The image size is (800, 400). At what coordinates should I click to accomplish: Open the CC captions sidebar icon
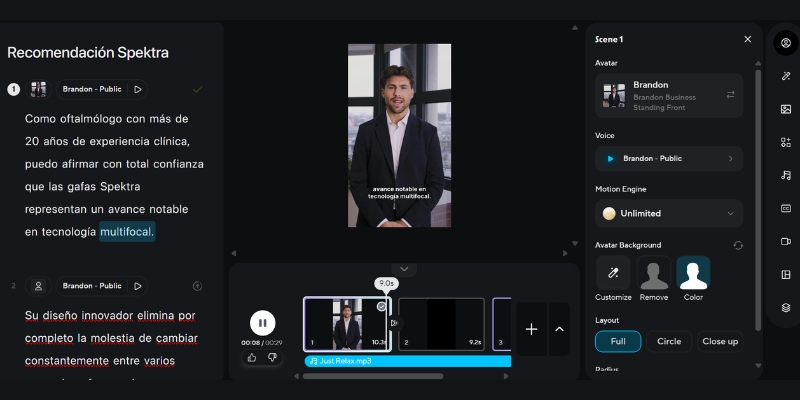click(786, 208)
